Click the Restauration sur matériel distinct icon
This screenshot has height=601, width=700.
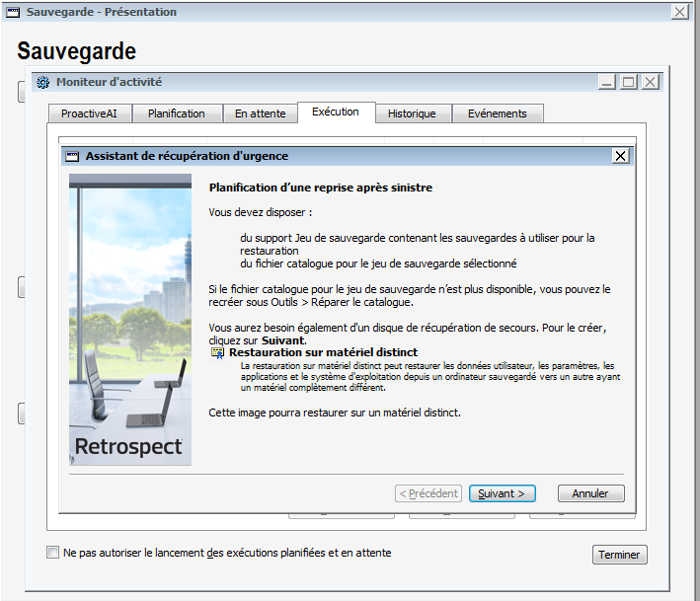[x=218, y=352]
